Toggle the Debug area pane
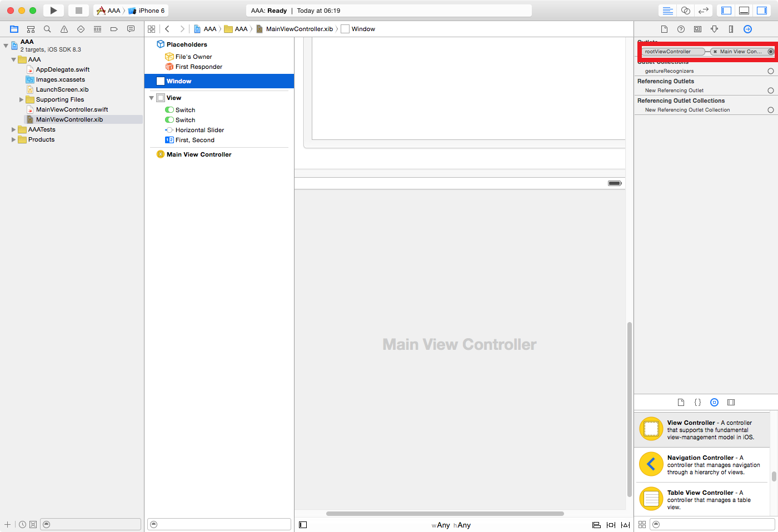The width and height of the screenshot is (778, 532). 744,11
